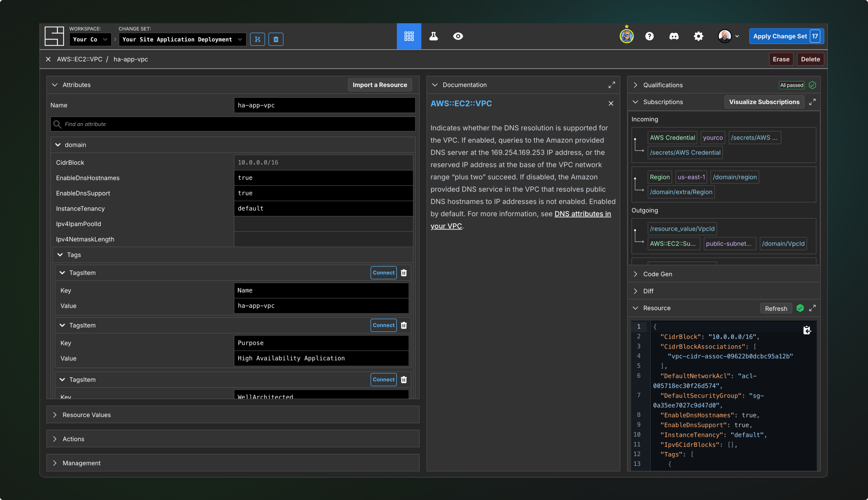Collapse the Attributes section
Screen dimensions: 868x500
coord(55,85)
